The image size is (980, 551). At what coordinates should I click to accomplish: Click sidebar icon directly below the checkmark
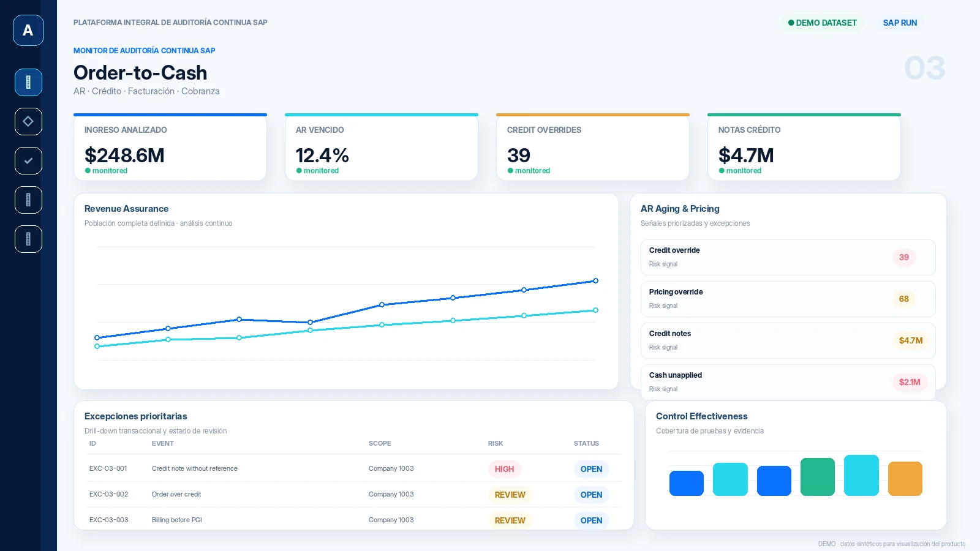click(28, 200)
